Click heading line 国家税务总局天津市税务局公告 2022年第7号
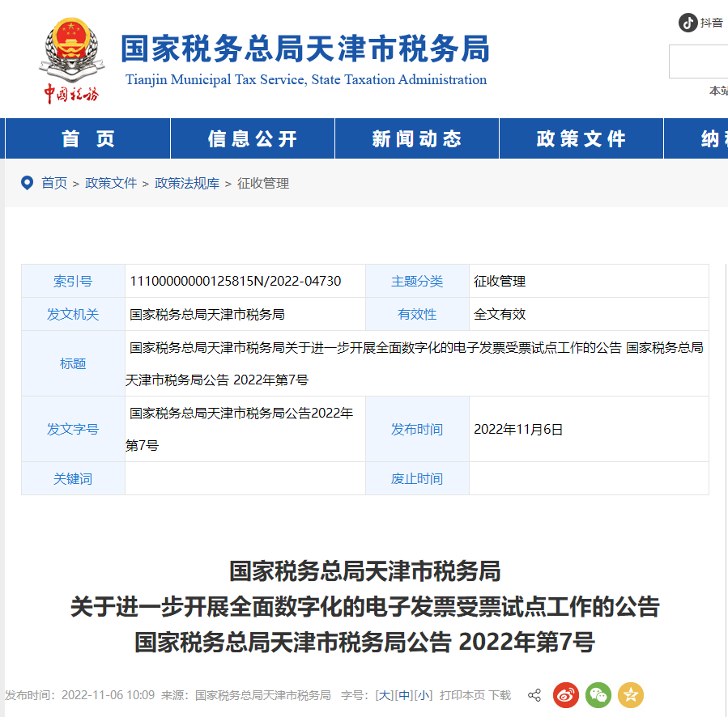The width and height of the screenshot is (728, 717). 365,643
